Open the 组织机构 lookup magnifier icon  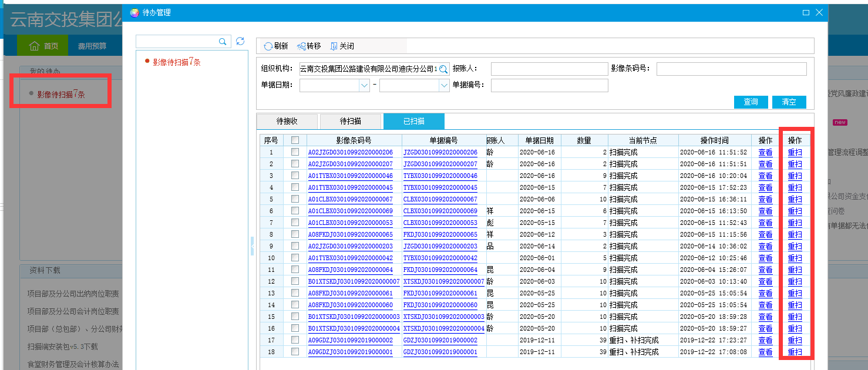pos(444,69)
